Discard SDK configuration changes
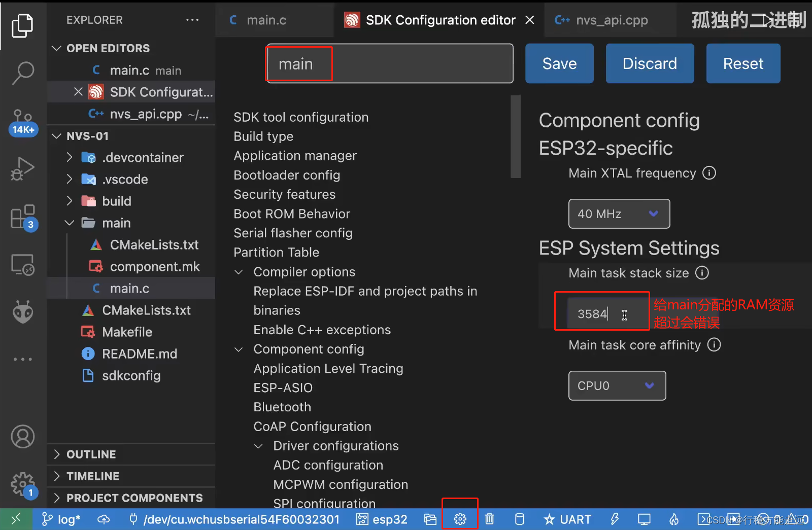 pyautogui.click(x=650, y=63)
